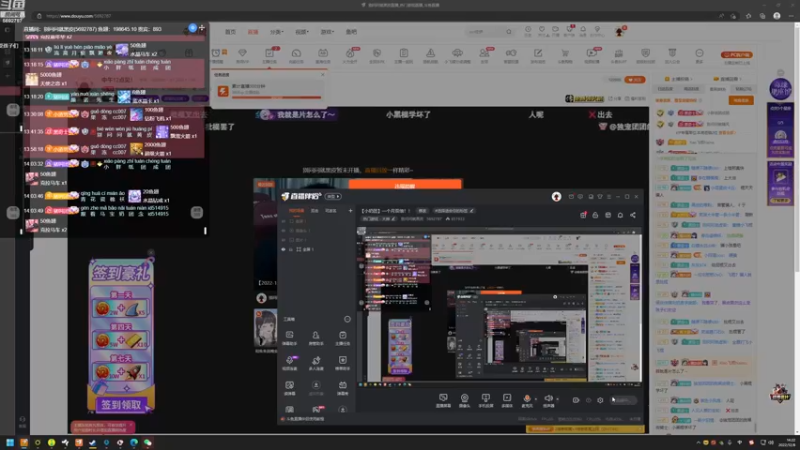Viewport: 800px width, 450px height.
Task: Expand the 游戏 dropdown in Douyu navigation
Action: [x=327, y=32]
